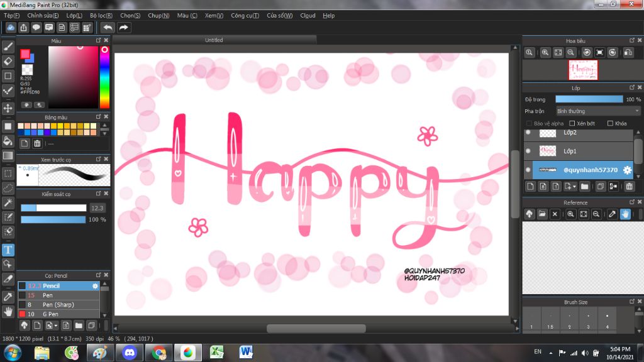Pick brush size 4 preset
Screen dimensions: 644x362
pos(607,319)
